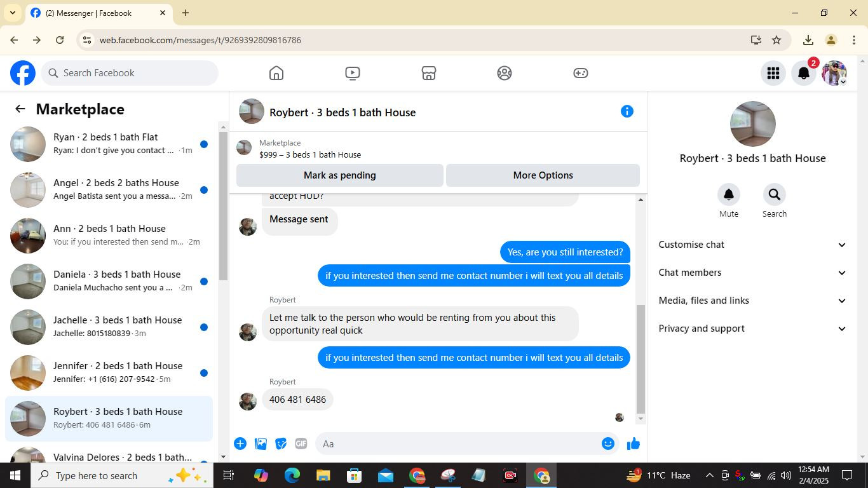Image resolution: width=868 pixels, height=488 pixels.
Task: Open Valvina Delores 2 beds 1 bath chat
Action: pyautogui.click(x=109, y=454)
